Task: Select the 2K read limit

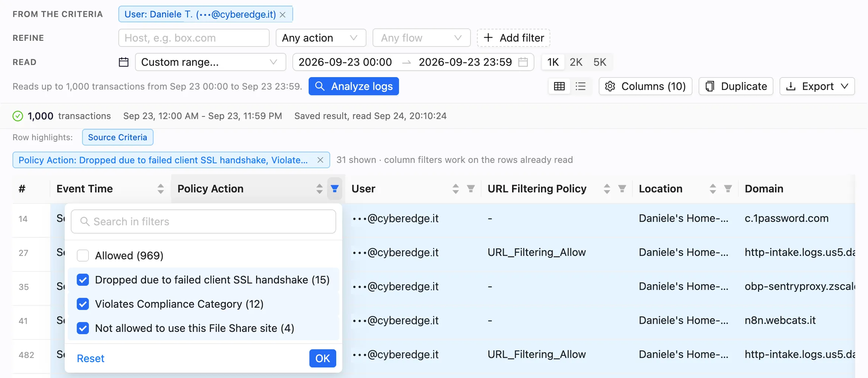Action: pyautogui.click(x=576, y=62)
